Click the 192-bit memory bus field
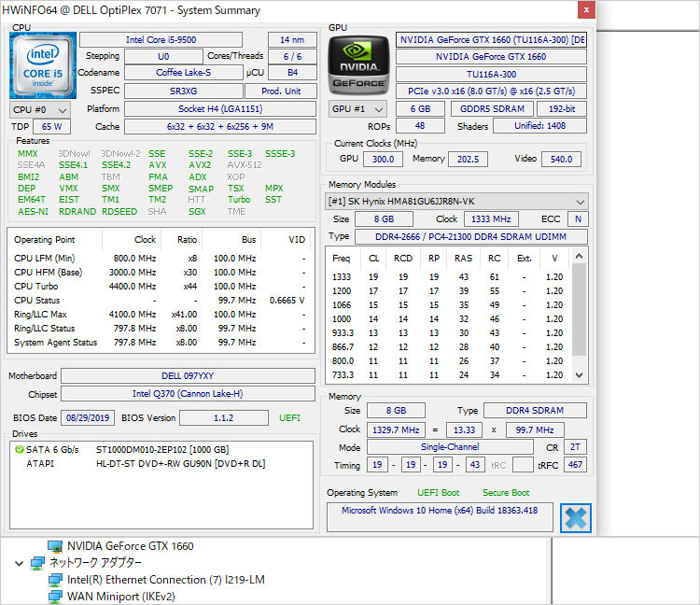 point(562,109)
